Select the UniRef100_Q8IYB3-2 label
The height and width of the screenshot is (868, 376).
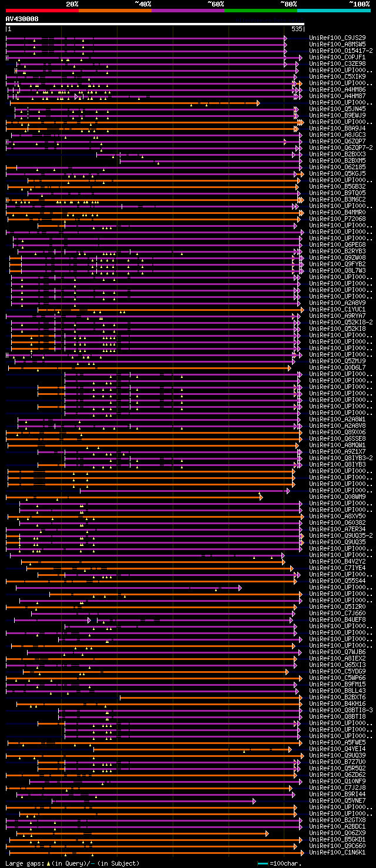pyautogui.click(x=341, y=458)
